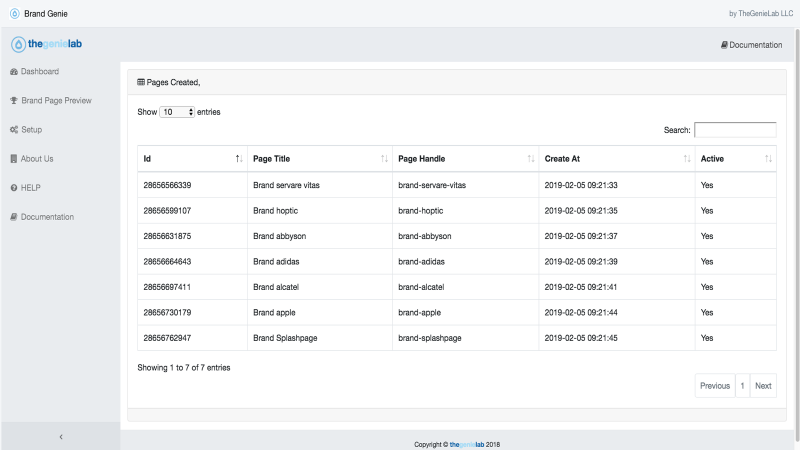Click timestamp 2019-02-05 09:21:33
Screen dimensions: 800x450
click(581, 185)
